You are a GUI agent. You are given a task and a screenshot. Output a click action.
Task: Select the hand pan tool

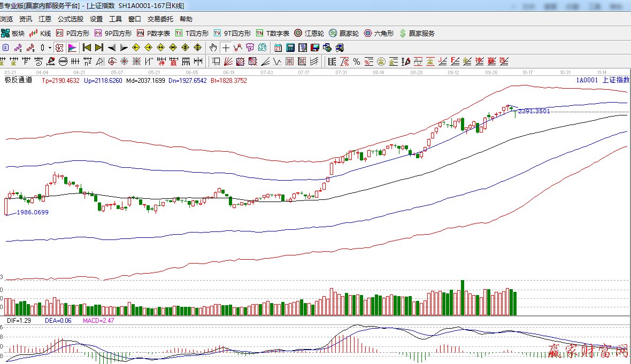[214, 48]
